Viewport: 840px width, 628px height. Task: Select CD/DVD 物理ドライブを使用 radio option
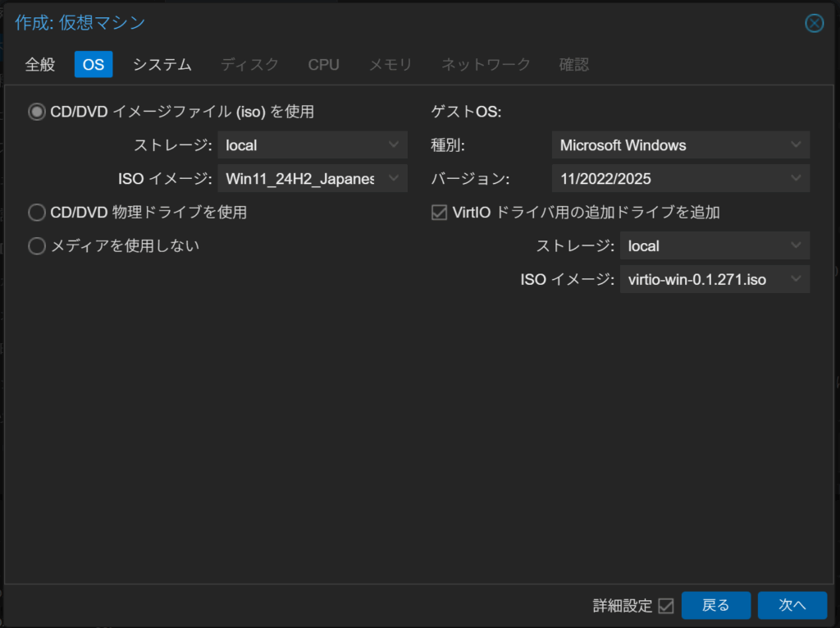[37, 213]
